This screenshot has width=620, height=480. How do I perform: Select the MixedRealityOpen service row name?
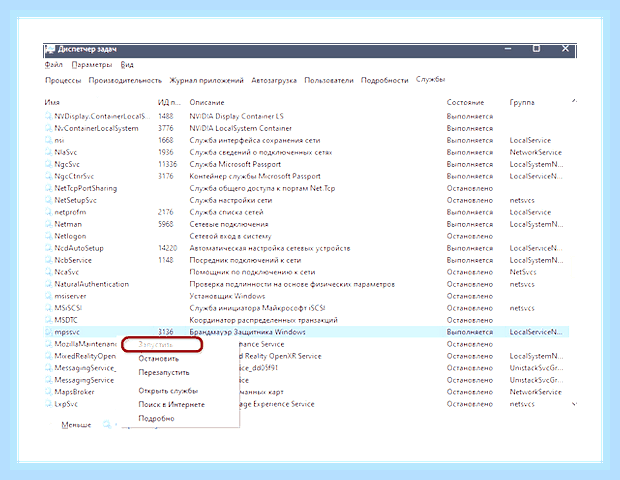click(85, 356)
